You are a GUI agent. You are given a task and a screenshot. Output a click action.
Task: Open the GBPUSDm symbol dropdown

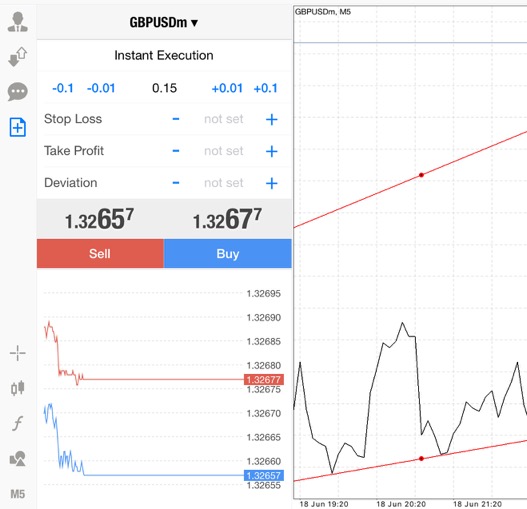tap(164, 23)
